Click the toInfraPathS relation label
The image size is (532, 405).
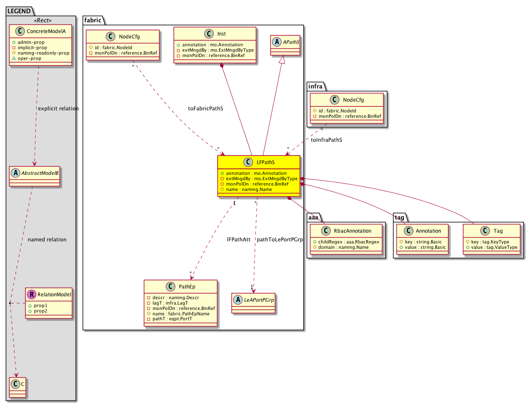pyautogui.click(x=327, y=140)
